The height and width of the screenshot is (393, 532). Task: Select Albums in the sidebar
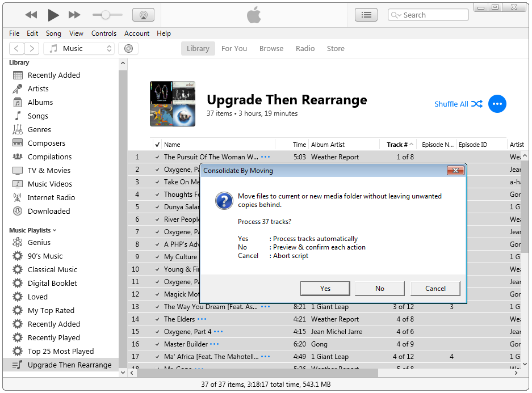[x=40, y=102]
